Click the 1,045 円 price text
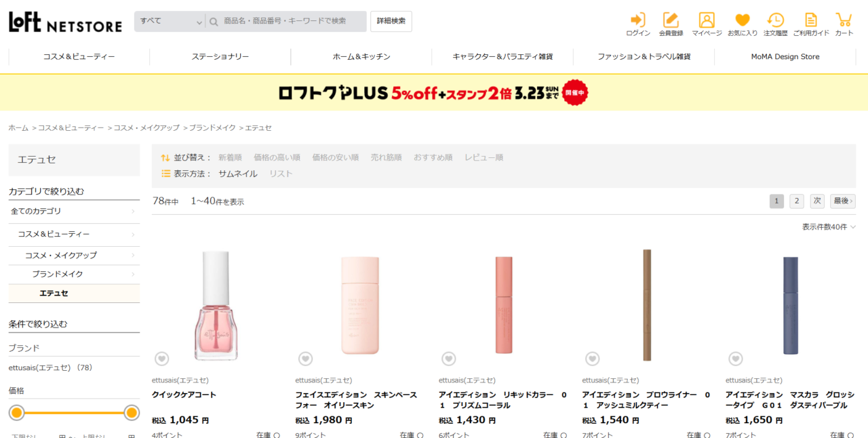This screenshot has width=868, height=438. [189, 420]
